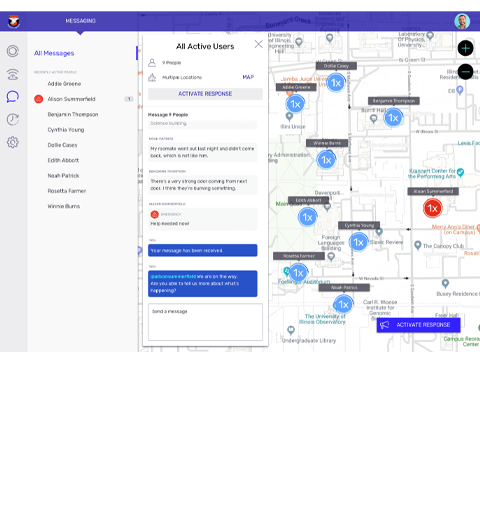
Task: Click Dollie Casey's map marker
Action: 336,83
